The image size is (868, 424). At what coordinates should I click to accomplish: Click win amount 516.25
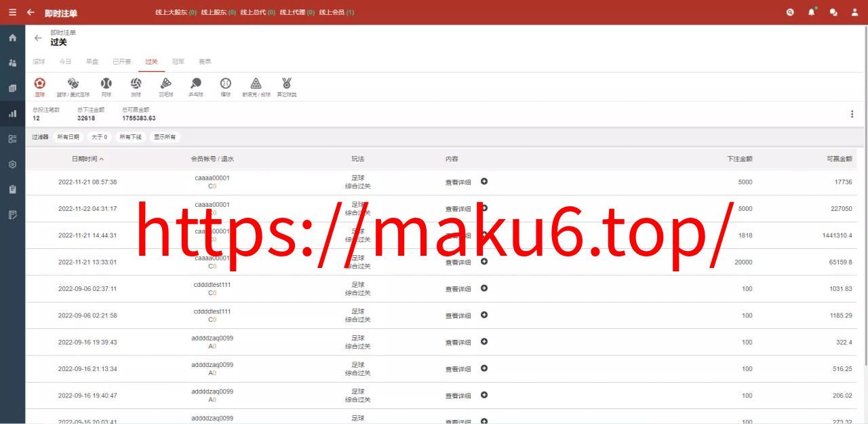pos(842,369)
